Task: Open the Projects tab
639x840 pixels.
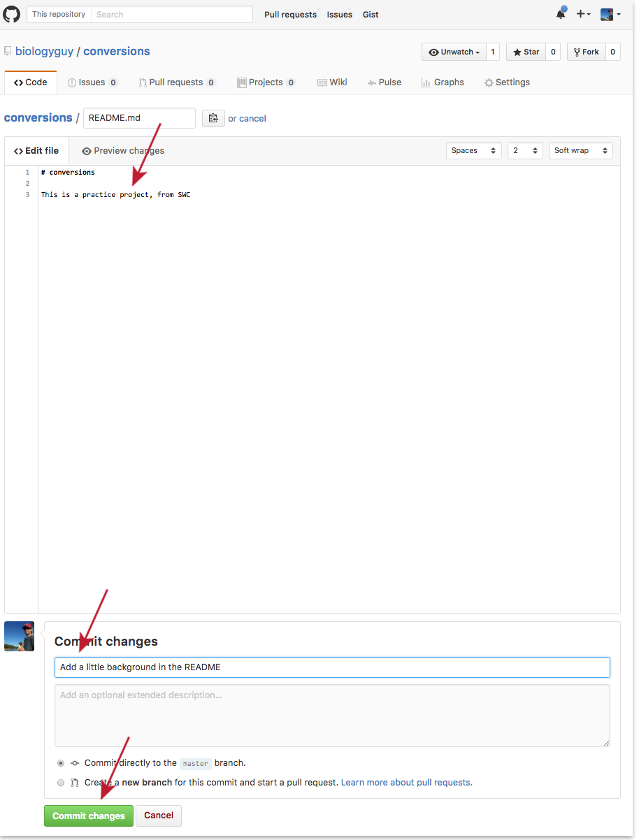Action: click(266, 82)
